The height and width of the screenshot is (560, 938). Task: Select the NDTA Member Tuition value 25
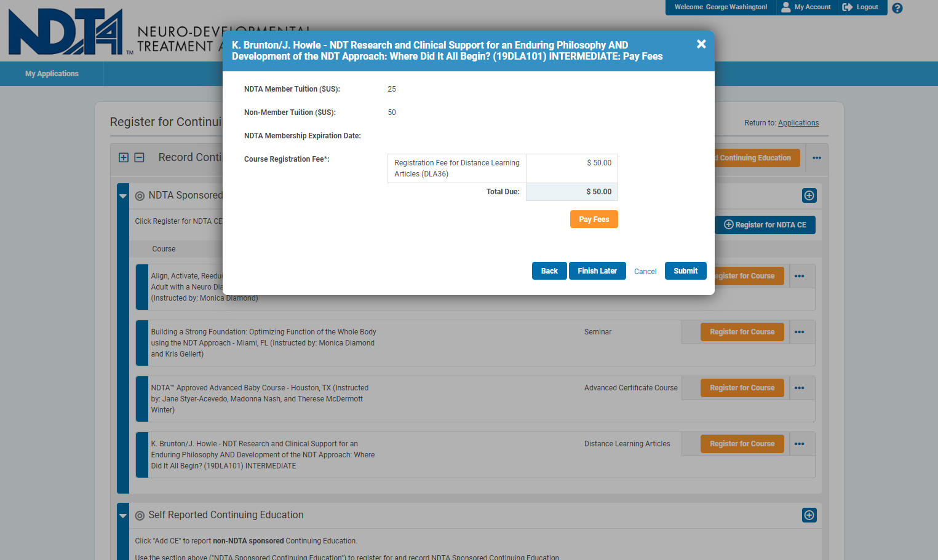tap(392, 89)
